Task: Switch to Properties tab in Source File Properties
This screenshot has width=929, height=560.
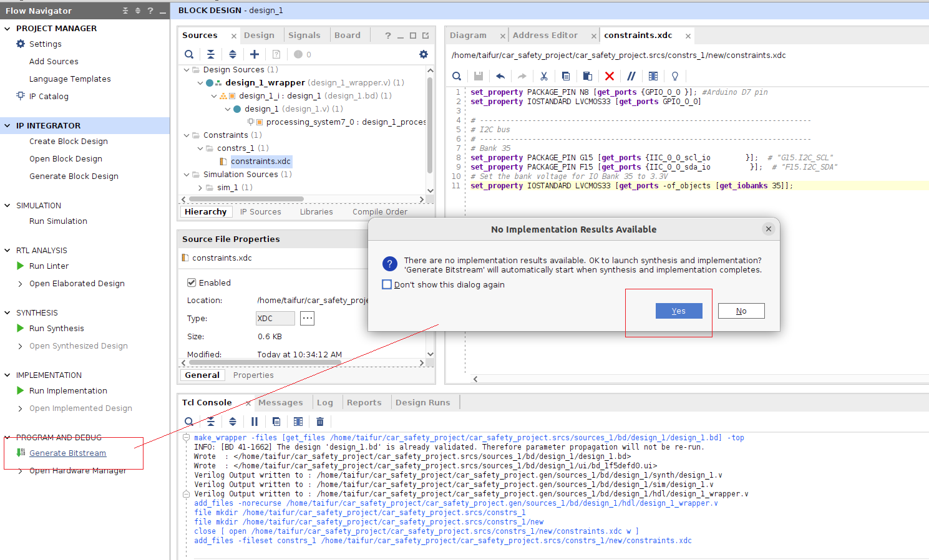Action: pos(253,375)
